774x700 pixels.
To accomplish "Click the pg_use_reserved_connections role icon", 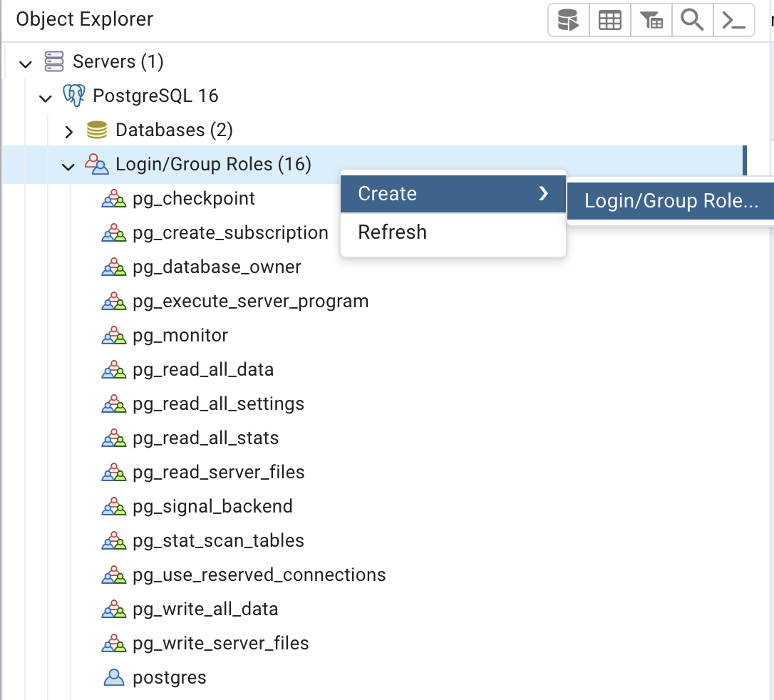I will pos(114,575).
